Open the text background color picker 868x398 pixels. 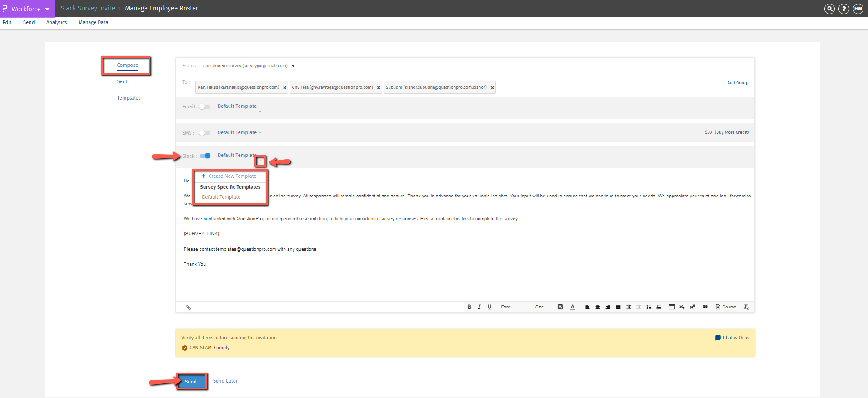pos(561,307)
